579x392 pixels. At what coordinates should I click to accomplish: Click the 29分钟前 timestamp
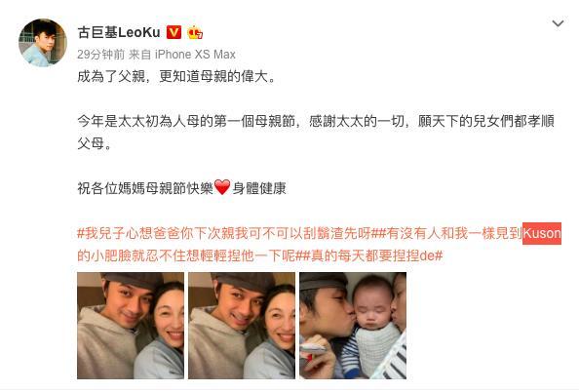100,55
